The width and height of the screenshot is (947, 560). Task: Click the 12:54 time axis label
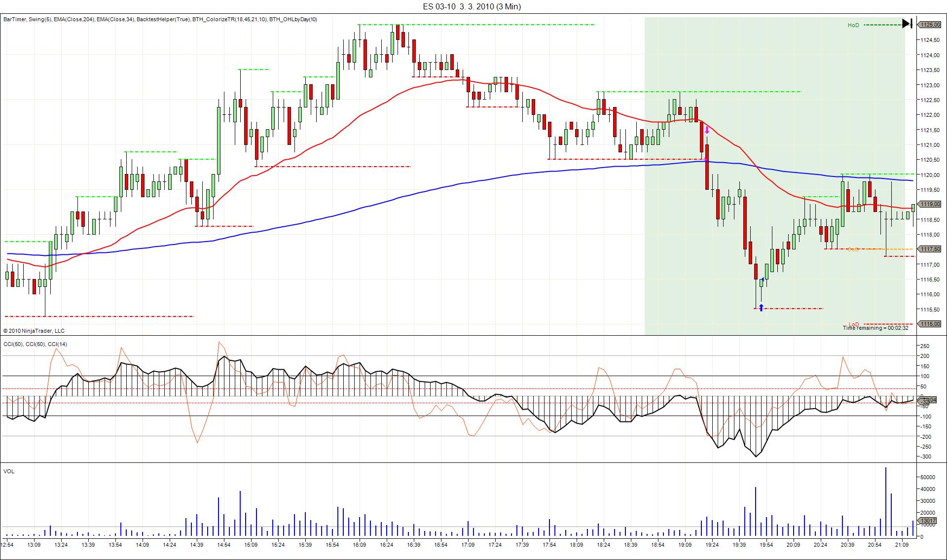(x=7, y=545)
